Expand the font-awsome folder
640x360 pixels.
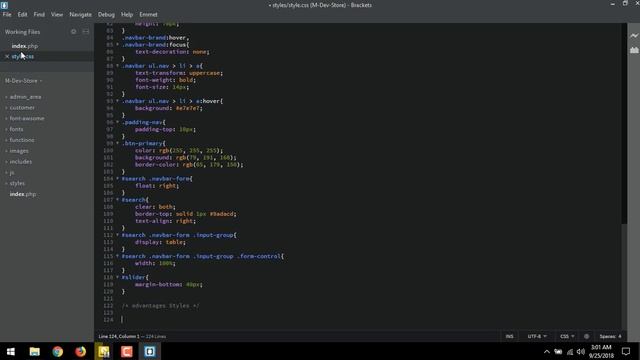[27, 118]
